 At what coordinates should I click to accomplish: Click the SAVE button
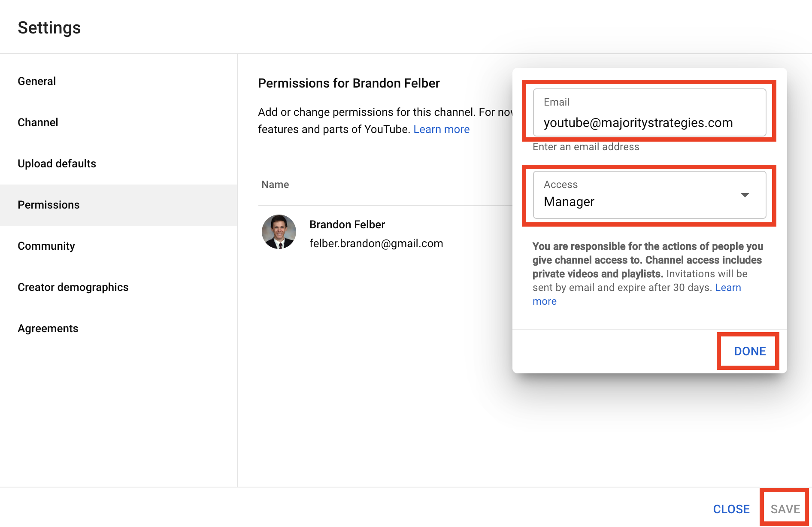pos(785,509)
